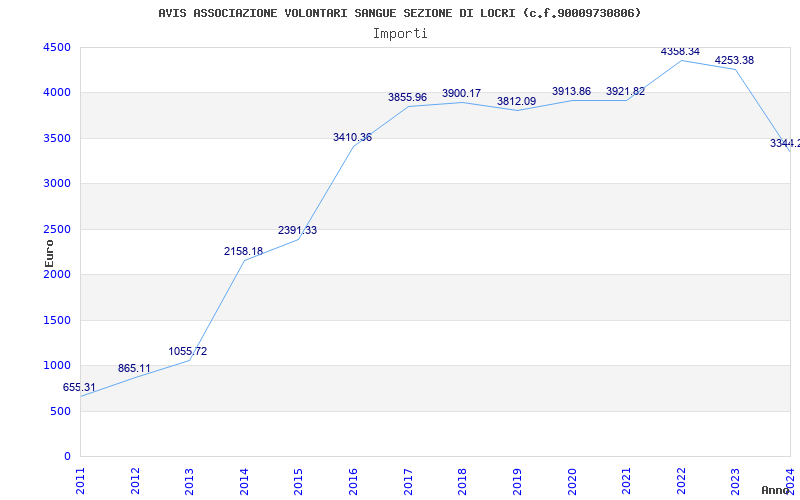
Task: Click the Euro y-axis title
Action: click(49, 253)
